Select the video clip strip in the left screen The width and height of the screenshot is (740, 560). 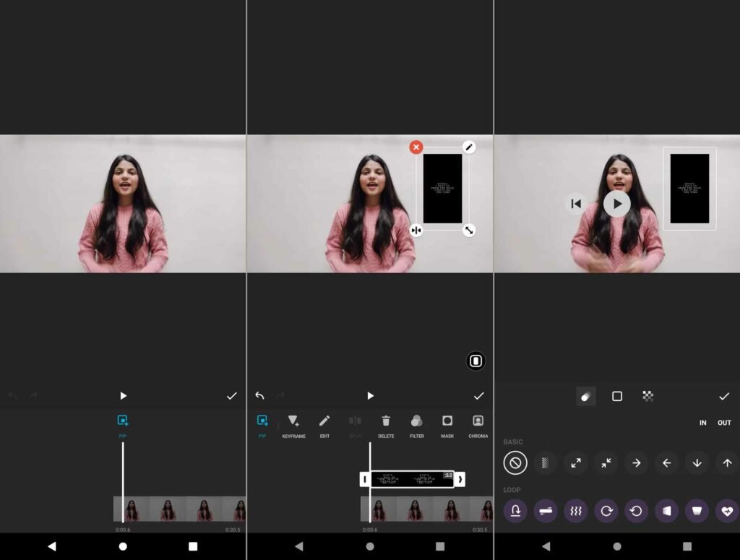tap(179, 509)
